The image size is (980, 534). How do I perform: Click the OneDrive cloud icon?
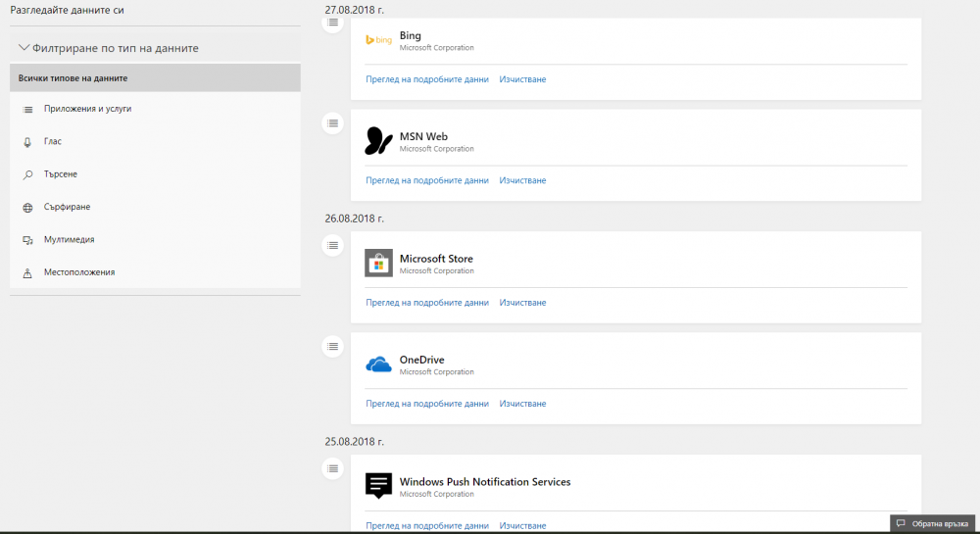378,364
